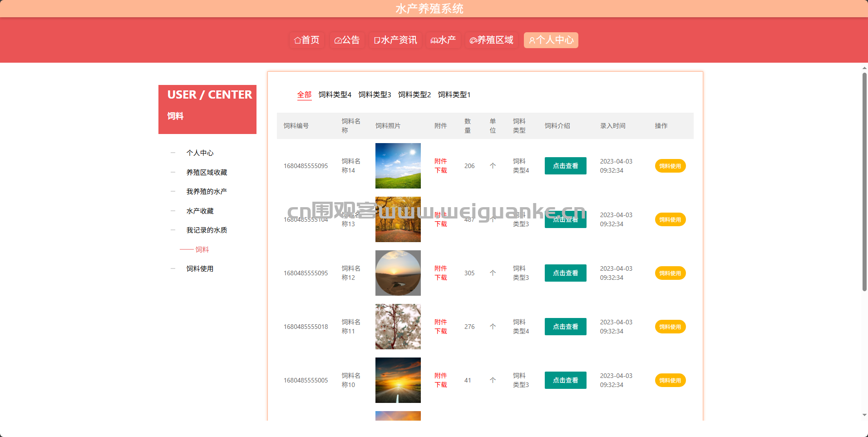Screen dimensions: 868x437
Task: Filter by 饲料类型1 tab
Action: tap(454, 94)
